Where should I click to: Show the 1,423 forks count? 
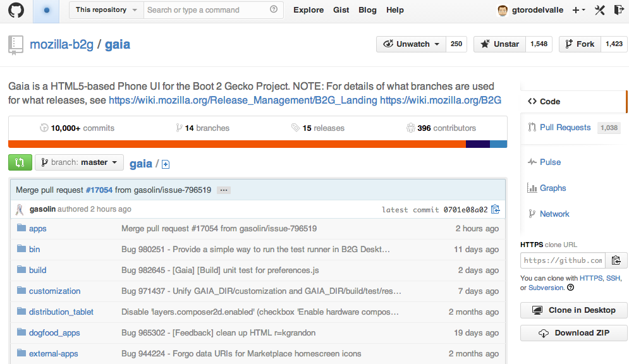(614, 44)
